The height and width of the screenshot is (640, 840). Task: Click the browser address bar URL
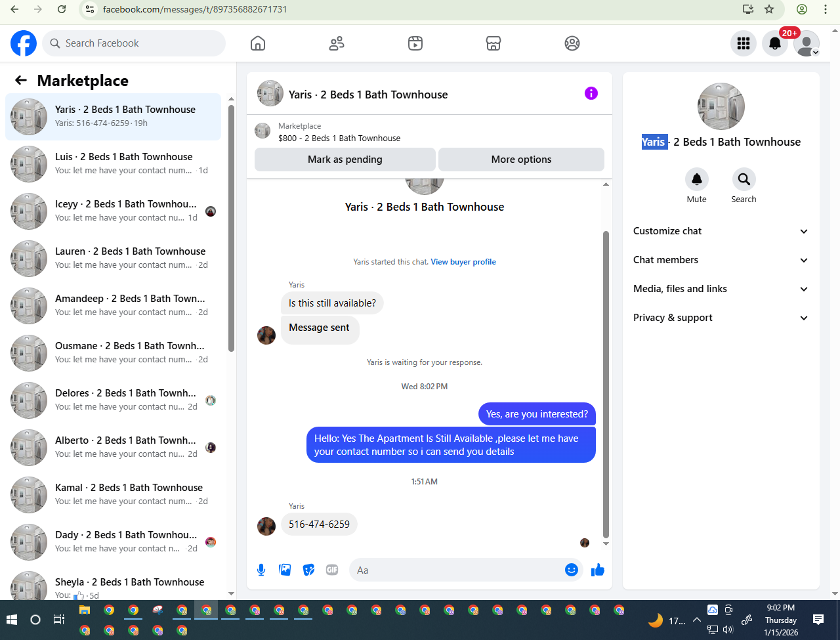click(195, 9)
